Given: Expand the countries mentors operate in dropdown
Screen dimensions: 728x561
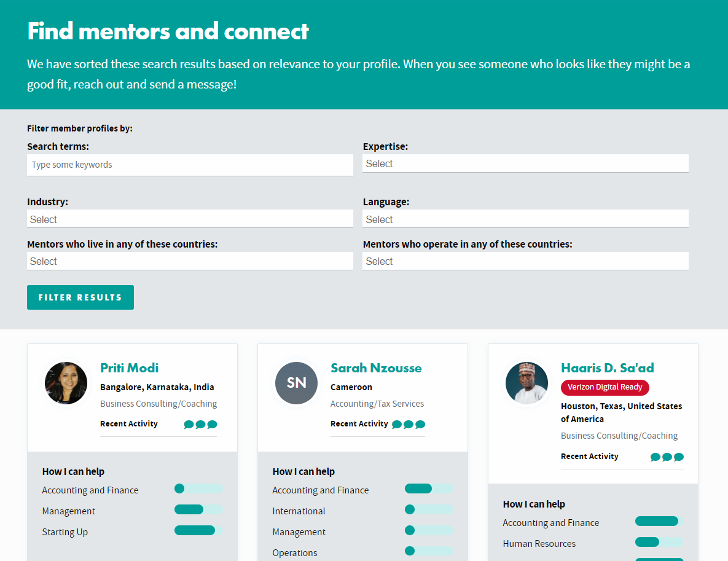Looking at the screenshot, I should 525,261.
